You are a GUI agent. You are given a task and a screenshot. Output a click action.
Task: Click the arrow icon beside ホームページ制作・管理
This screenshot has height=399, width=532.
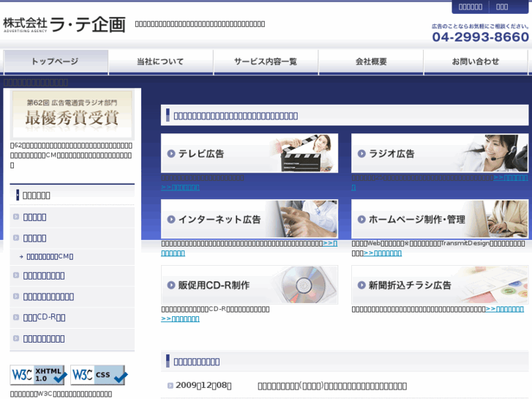[x=361, y=220]
